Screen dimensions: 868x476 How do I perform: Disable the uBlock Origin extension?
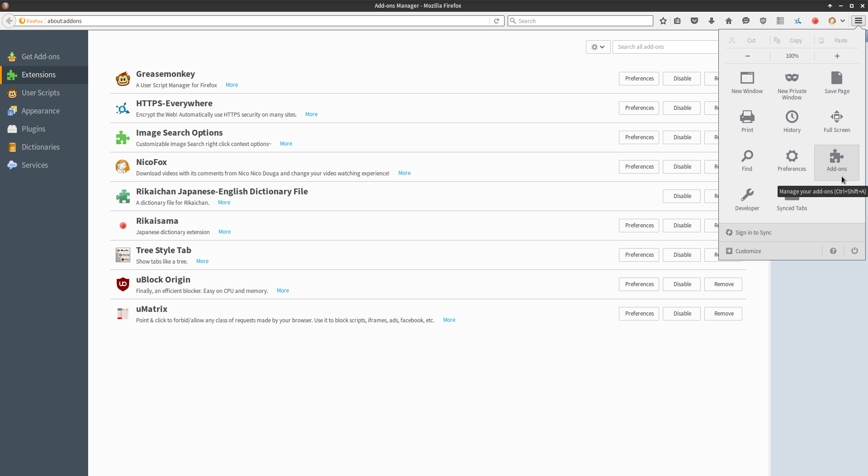682,284
